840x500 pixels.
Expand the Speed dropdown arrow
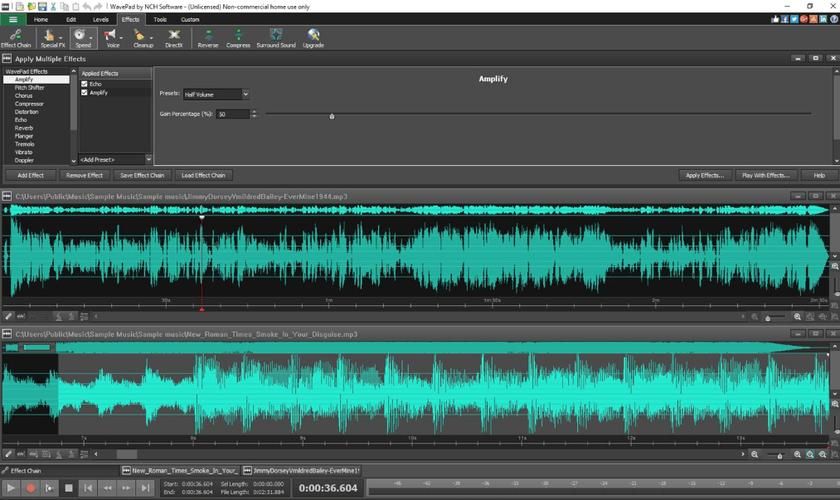click(91, 38)
